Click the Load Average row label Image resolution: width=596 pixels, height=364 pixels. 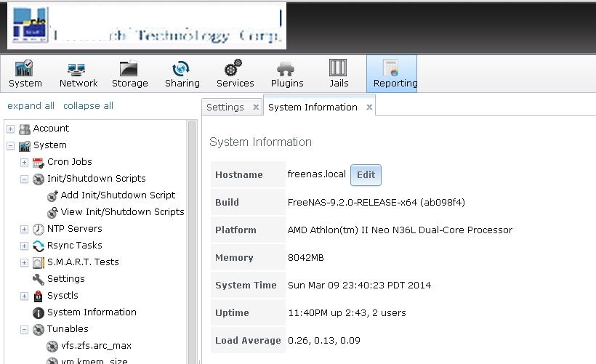[x=248, y=341]
